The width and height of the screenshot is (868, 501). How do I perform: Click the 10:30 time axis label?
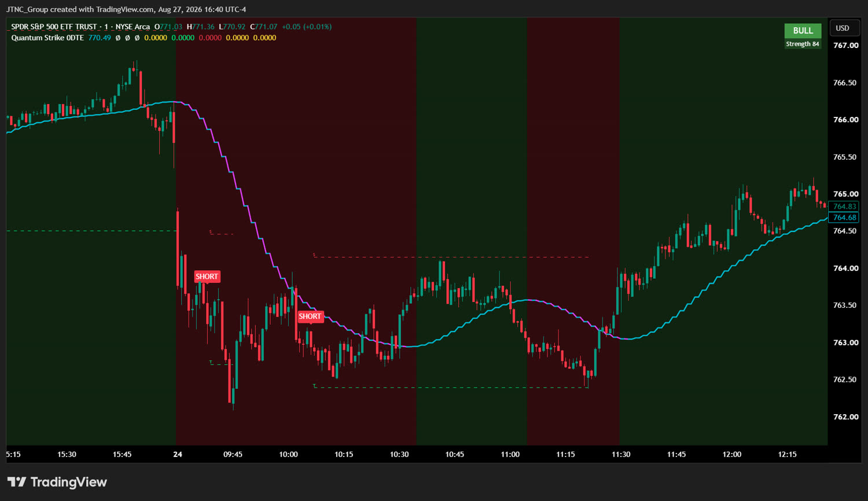pos(399,454)
